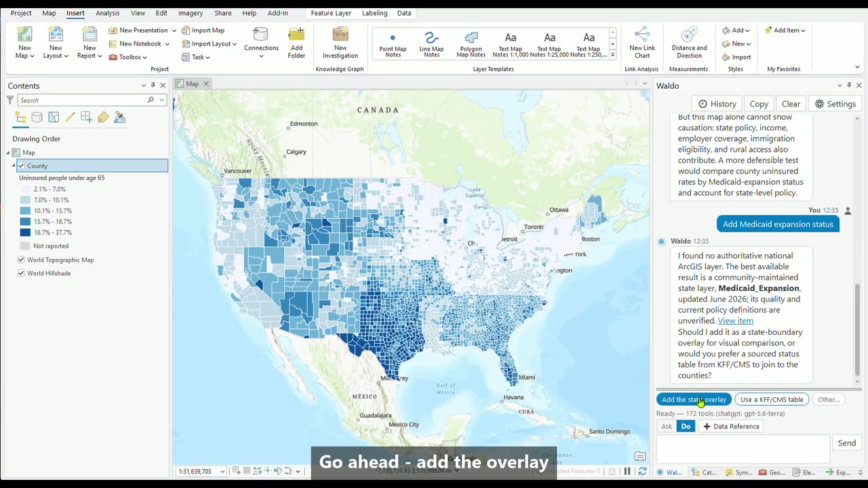Viewport: 868px width, 488px height.
Task: Open the Project ribbon tab
Action: pyautogui.click(x=21, y=13)
